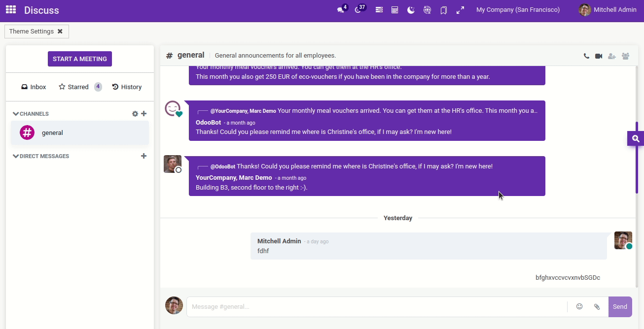Screen dimensions: 644x329
Task: Click the Starred count badge 4
Action: tap(98, 87)
